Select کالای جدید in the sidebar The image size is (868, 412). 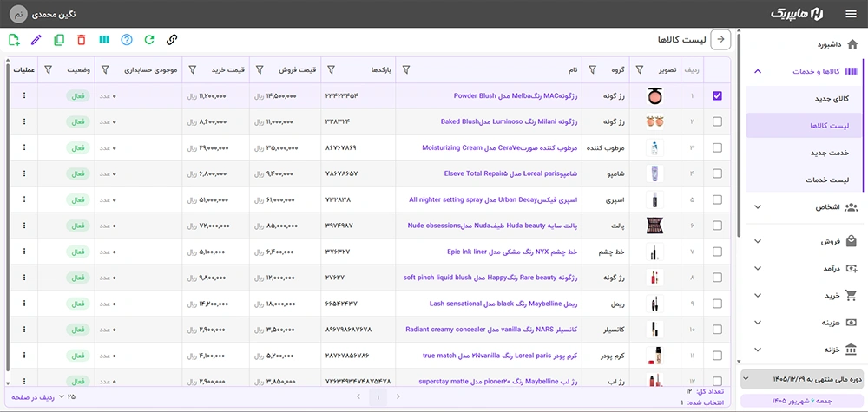pyautogui.click(x=805, y=98)
